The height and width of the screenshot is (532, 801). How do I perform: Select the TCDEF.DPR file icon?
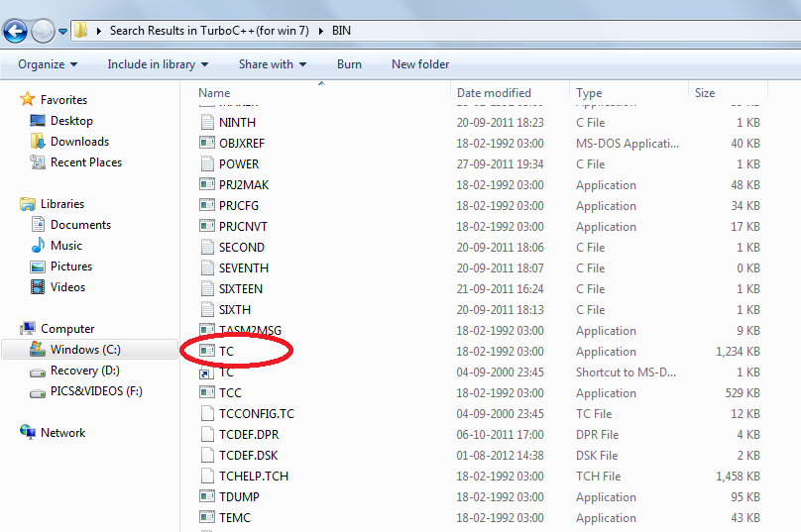coord(207,434)
